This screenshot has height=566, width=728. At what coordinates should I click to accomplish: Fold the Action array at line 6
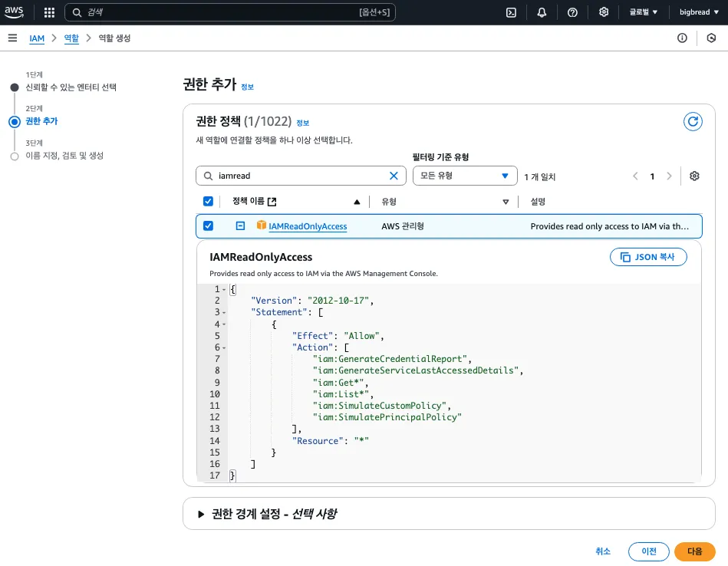[224, 347]
